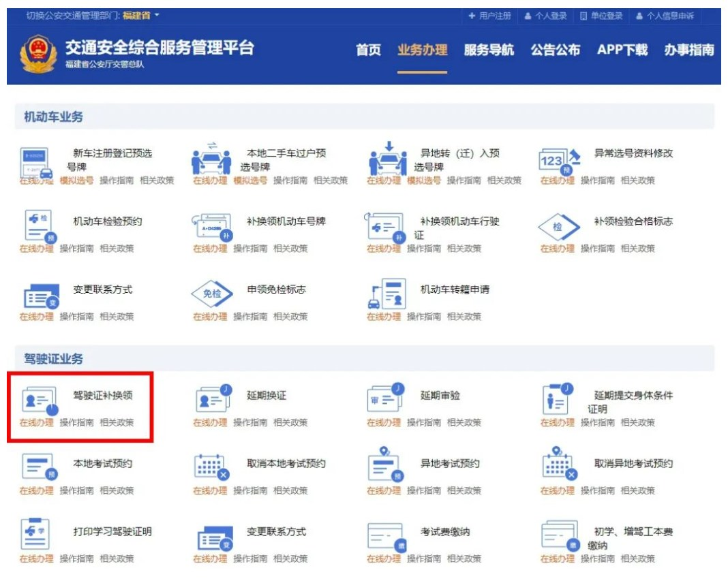Click 个人登录 in the top bar

point(546,16)
